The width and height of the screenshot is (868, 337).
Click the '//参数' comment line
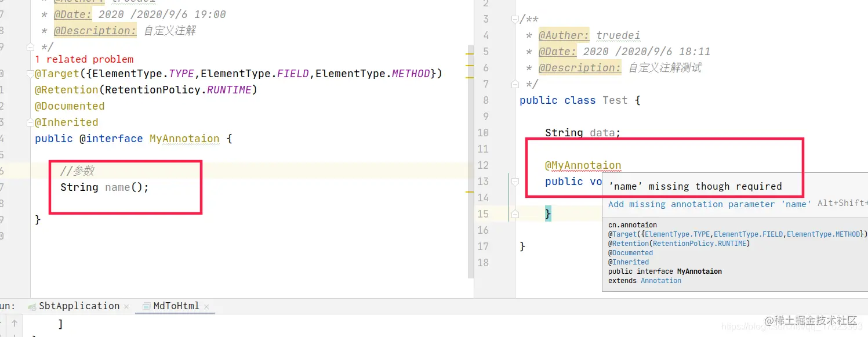[x=77, y=171]
